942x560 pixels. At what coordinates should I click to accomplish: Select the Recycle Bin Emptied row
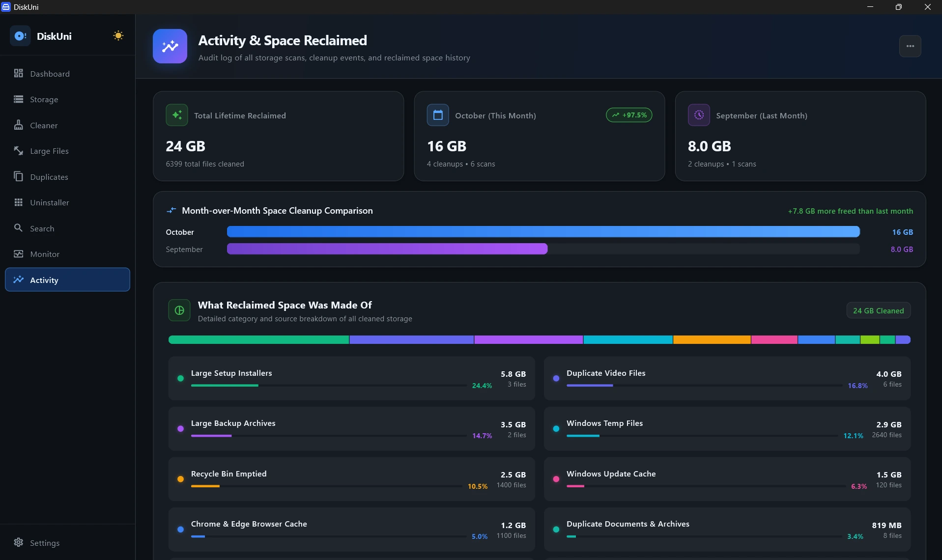(351, 479)
